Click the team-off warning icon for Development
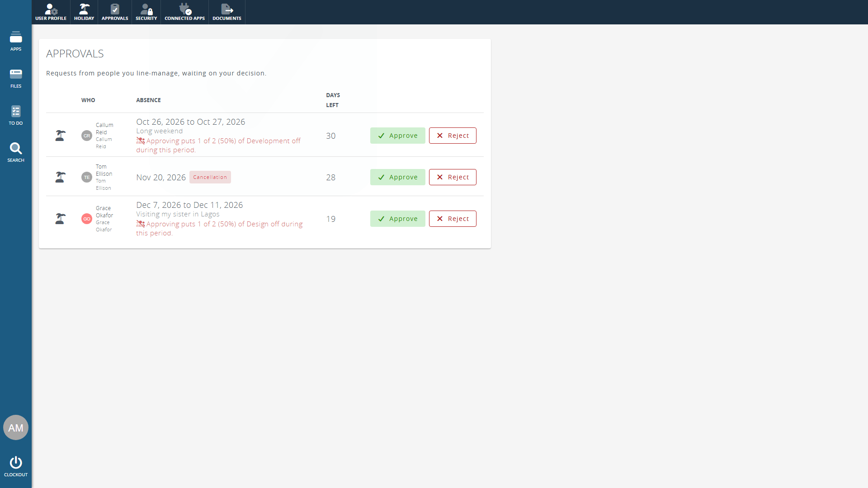The height and width of the screenshot is (488, 868). coord(141,141)
